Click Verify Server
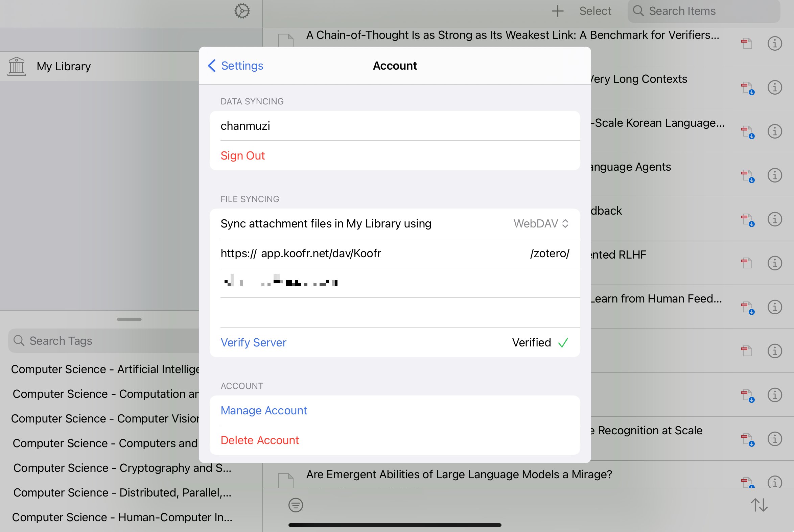This screenshot has width=794, height=532. pyautogui.click(x=253, y=343)
